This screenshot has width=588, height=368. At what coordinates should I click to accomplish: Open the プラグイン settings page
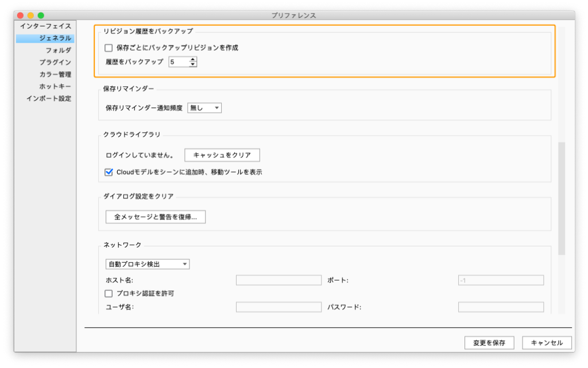(55, 62)
